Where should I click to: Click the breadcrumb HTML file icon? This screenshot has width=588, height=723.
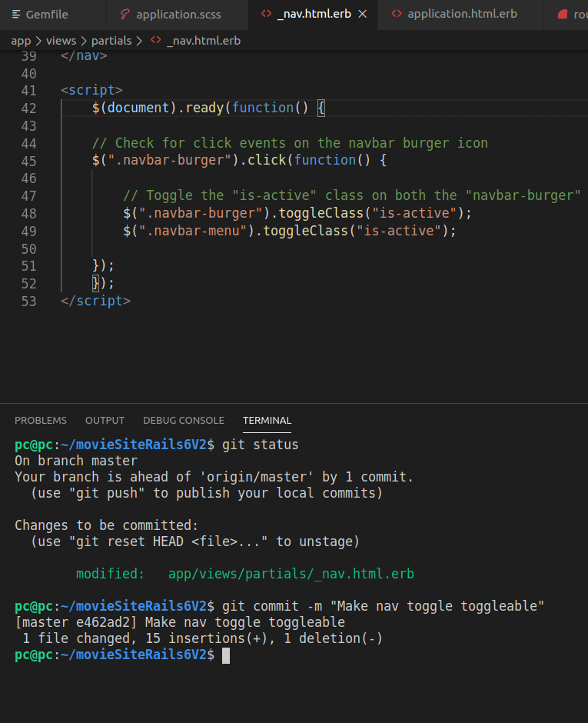tap(156, 40)
